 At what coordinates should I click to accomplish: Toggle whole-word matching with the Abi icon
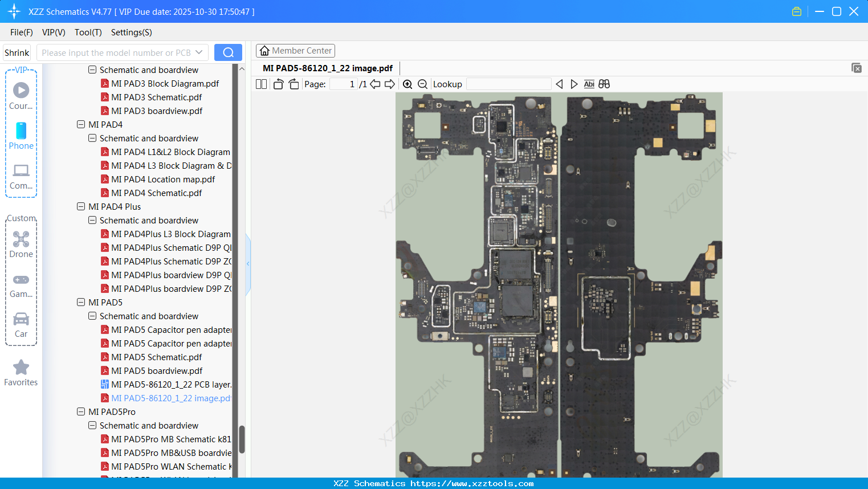point(589,84)
